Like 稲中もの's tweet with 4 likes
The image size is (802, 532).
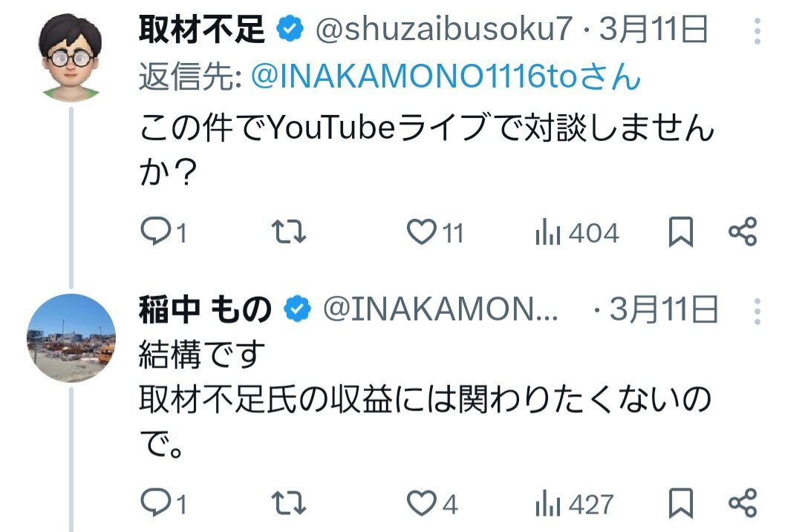pos(423,504)
